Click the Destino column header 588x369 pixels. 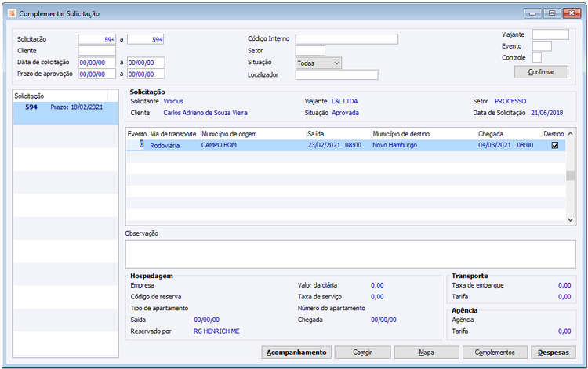[x=554, y=134]
